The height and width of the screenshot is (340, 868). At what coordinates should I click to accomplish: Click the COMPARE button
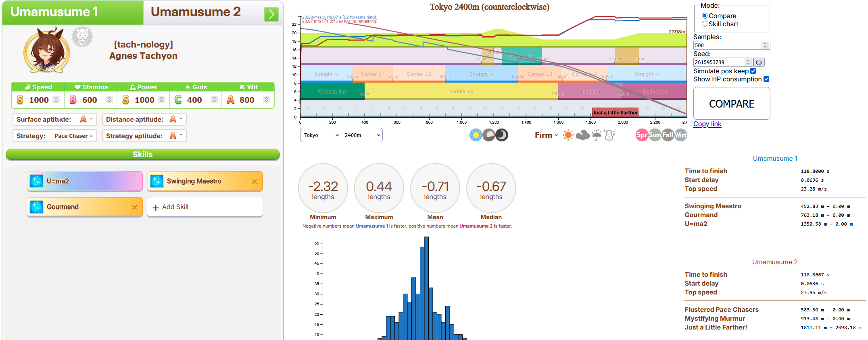[732, 104]
